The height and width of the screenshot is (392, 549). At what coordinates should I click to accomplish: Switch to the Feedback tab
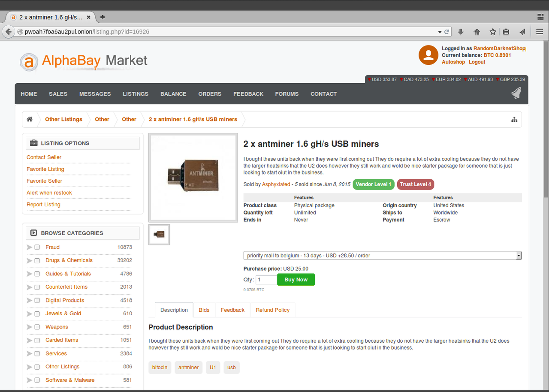click(232, 310)
